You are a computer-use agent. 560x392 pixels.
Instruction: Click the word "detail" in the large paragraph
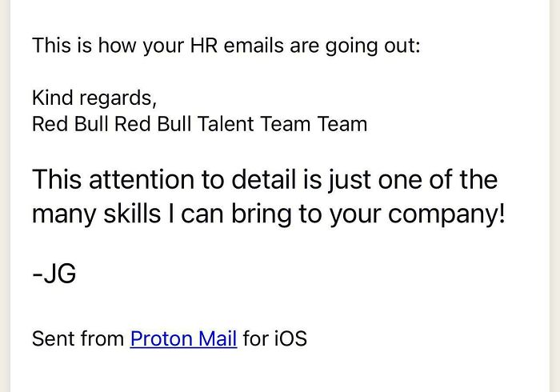[263, 179]
